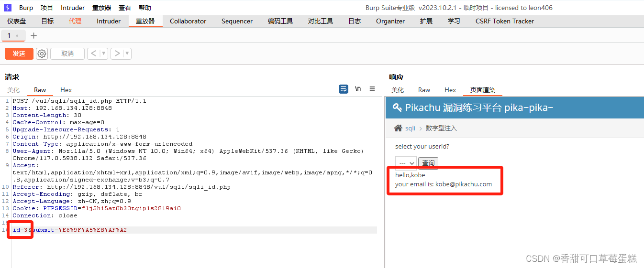This screenshot has height=268, width=644.
Task: Go back to previous request in history
Action: [x=93, y=54]
